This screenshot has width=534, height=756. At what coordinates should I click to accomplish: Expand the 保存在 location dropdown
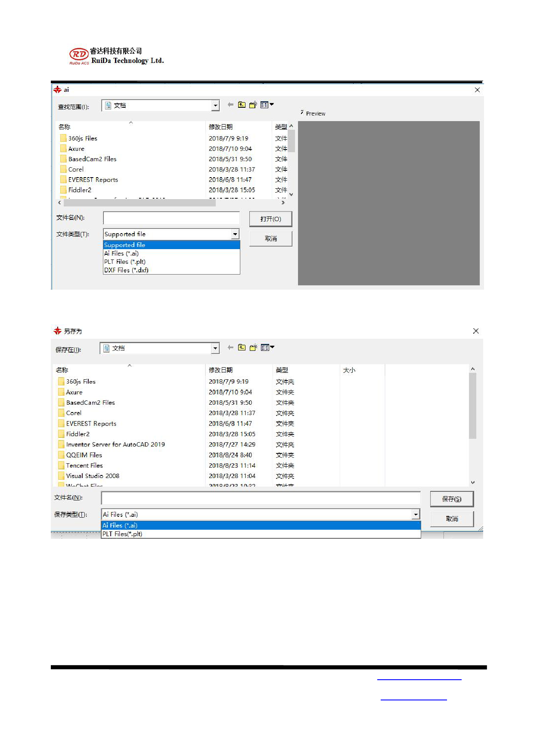215,348
